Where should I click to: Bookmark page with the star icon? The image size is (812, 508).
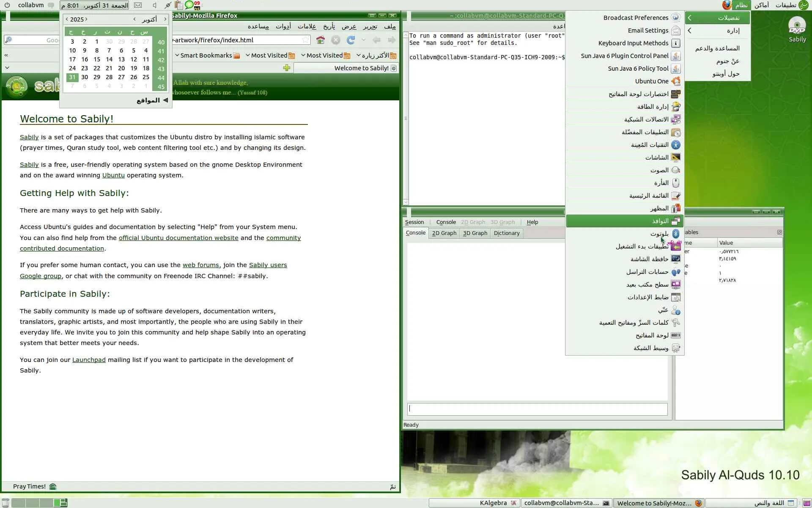coord(305,40)
